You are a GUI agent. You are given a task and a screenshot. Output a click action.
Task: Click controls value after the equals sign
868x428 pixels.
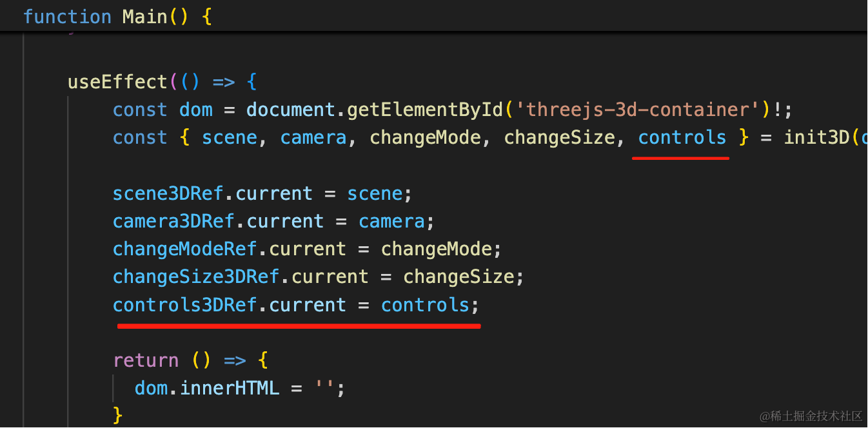(x=425, y=304)
